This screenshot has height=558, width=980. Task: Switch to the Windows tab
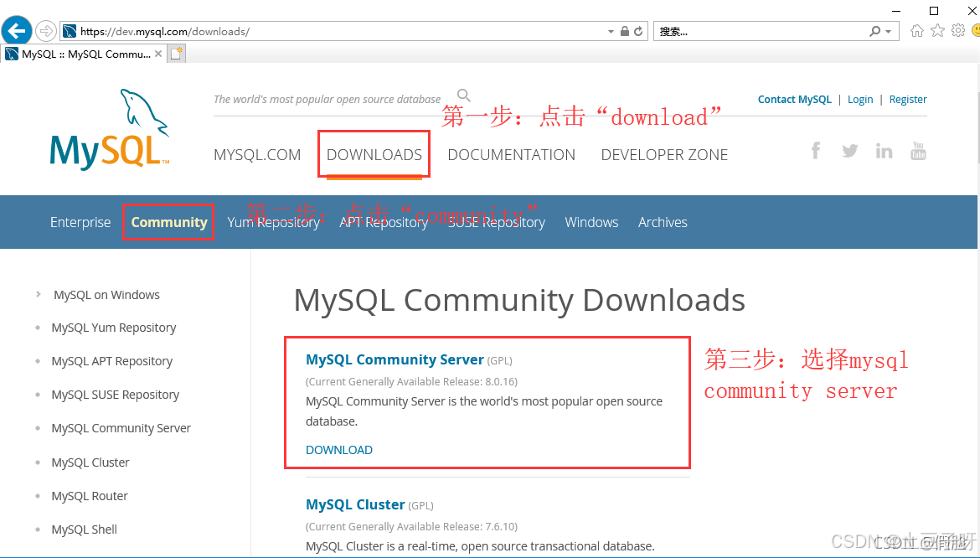coord(591,222)
